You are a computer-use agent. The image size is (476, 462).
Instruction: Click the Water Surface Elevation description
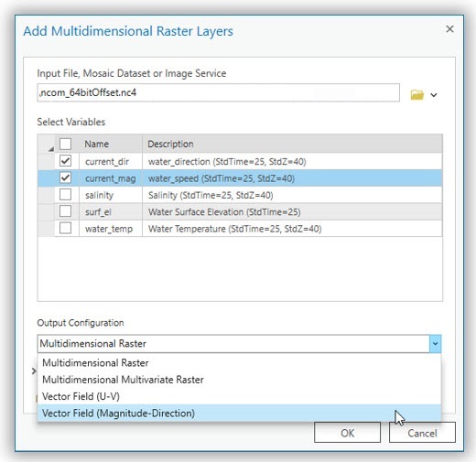[292, 212]
